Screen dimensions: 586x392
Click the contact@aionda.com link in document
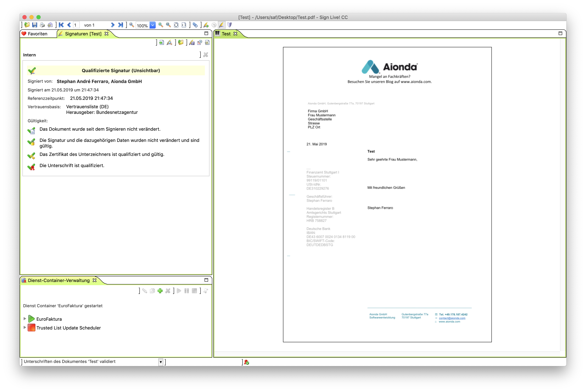point(452,318)
